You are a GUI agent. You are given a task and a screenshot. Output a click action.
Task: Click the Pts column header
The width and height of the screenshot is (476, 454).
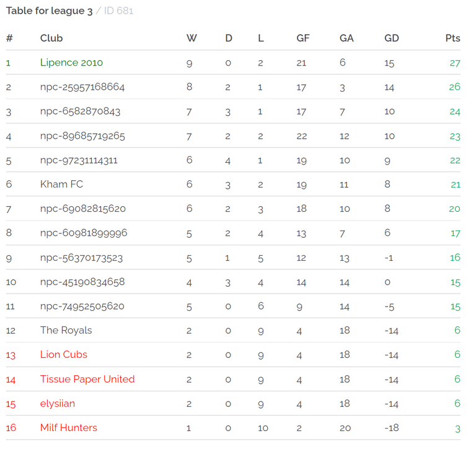coord(452,38)
